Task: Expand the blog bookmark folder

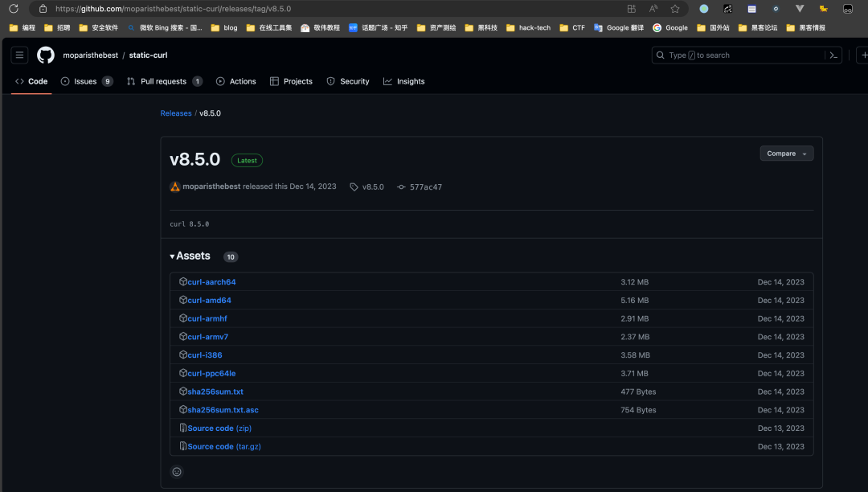Action: [224, 27]
